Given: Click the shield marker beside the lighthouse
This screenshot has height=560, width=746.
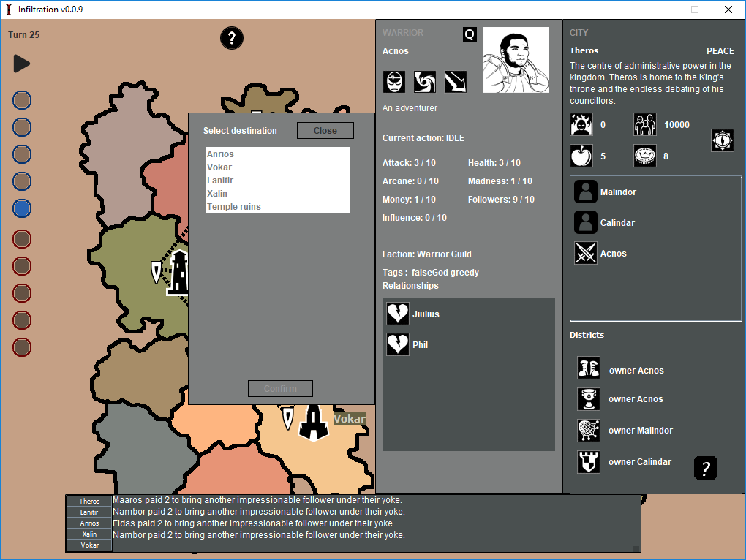Looking at the screenshot, I should (x=156, y=272).
